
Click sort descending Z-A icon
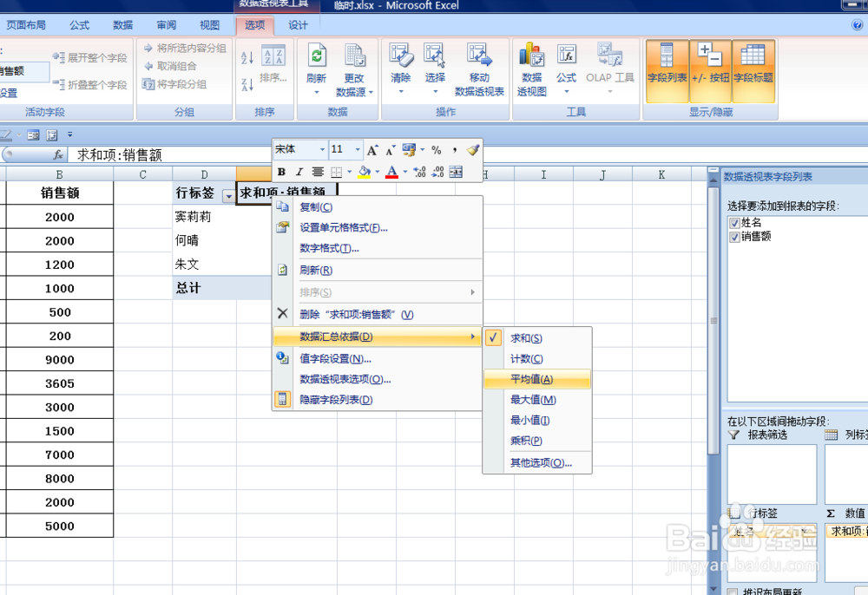(x=247, y=84)
